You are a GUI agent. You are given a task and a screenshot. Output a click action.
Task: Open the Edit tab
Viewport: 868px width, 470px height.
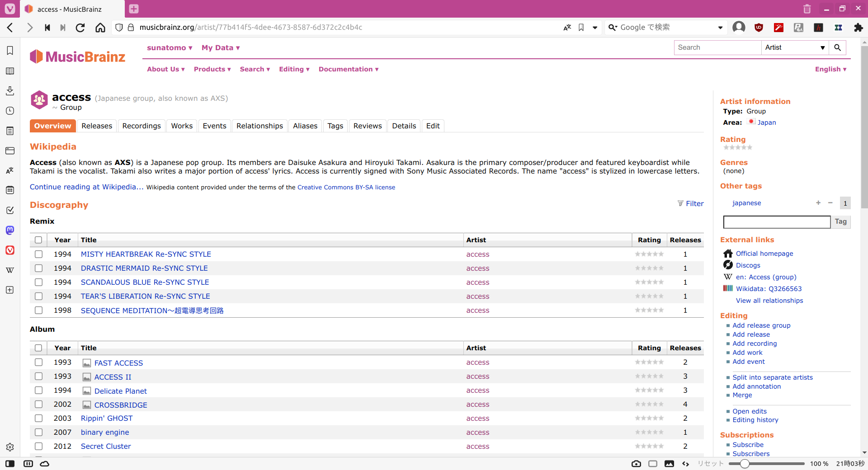pyautogui.click(x=433, y=126)
